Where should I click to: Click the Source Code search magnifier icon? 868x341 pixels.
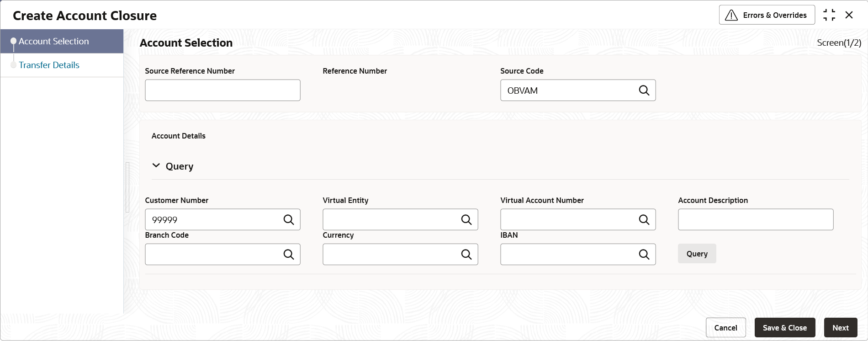pos(644,91)
